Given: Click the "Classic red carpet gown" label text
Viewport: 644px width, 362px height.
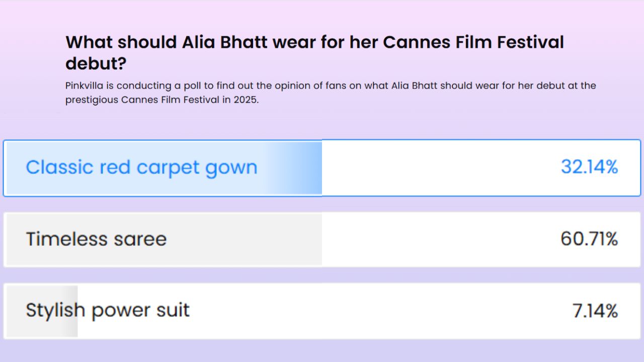Looking at the screenshot, I should pos(141,167).
